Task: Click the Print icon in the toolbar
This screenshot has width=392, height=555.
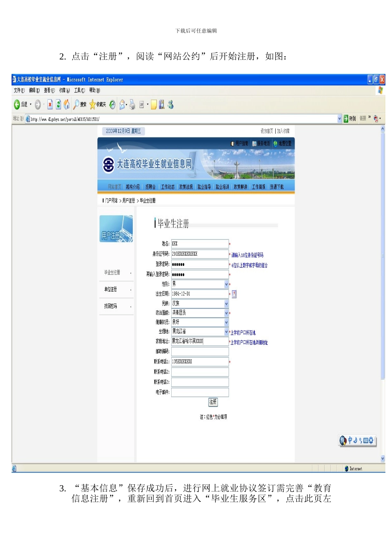Action: pyautogui.click(x=132, y=104)
